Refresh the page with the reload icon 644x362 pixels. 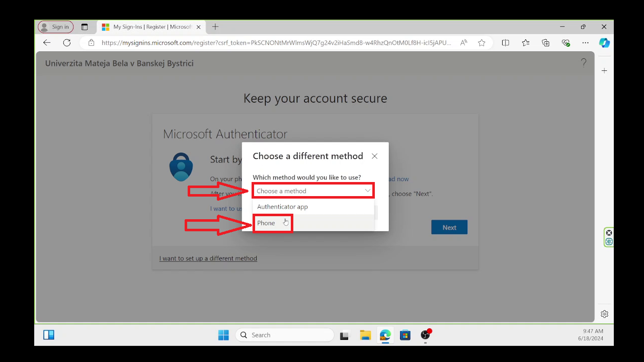coord(66,43)
